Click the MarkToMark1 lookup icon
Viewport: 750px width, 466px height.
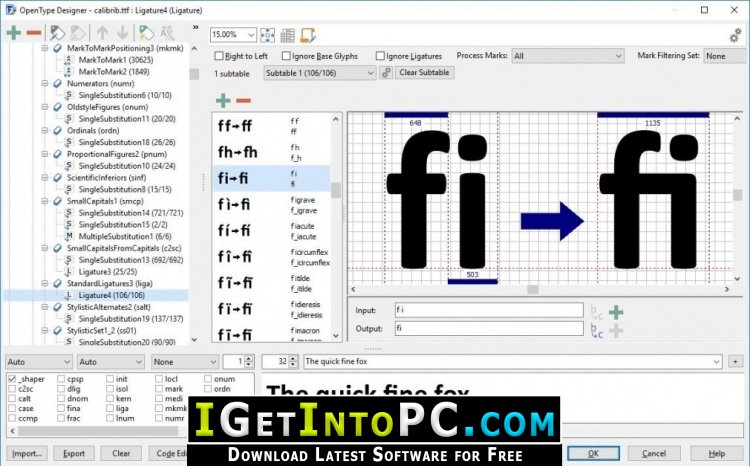68,60
